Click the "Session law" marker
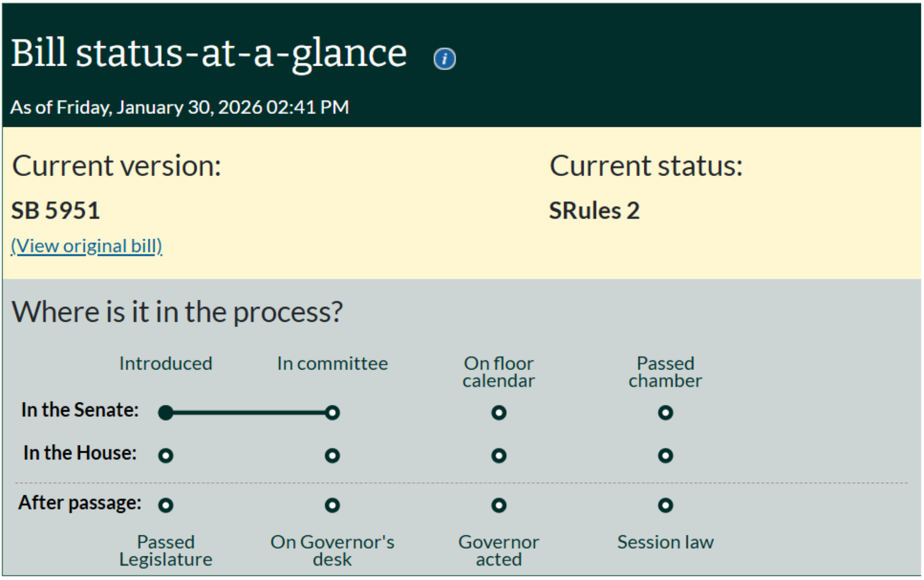Image resolution: width=924 pixels, height=580 pixels. 665,506
